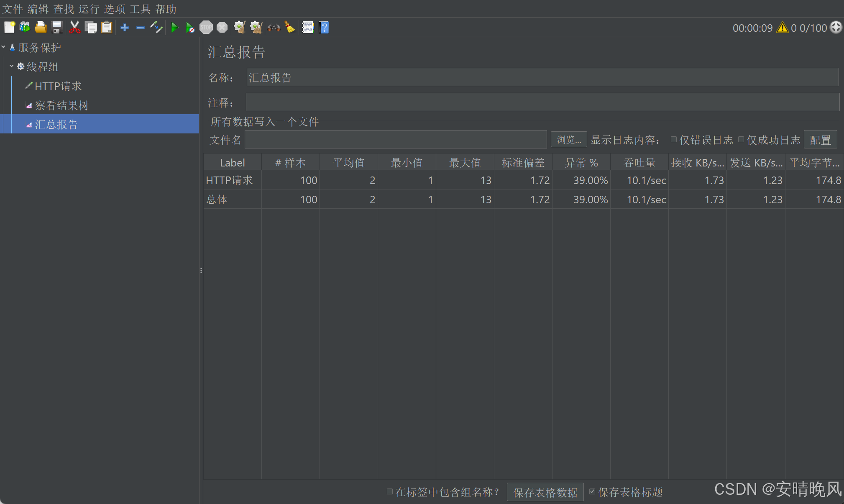Image resolution: width=844 pixels, height=504 pixels.
Task: Reset search with the yellow broom icon
Action: point(290,28)
